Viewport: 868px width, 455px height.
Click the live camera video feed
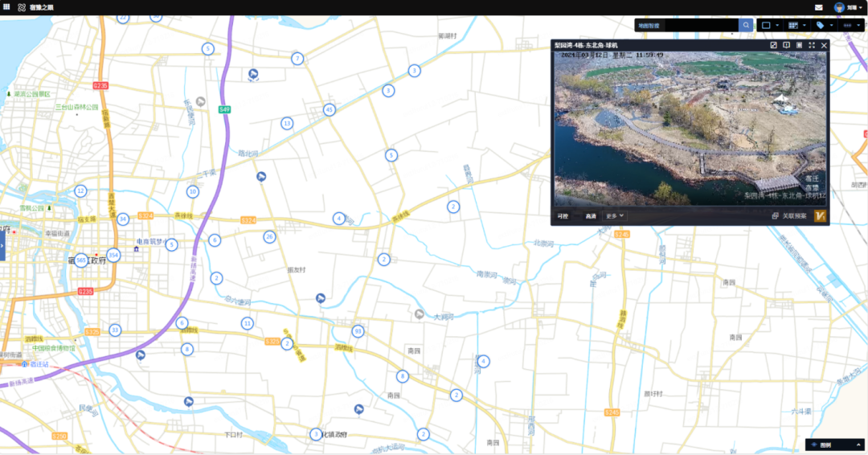click(x=690, y=129)
